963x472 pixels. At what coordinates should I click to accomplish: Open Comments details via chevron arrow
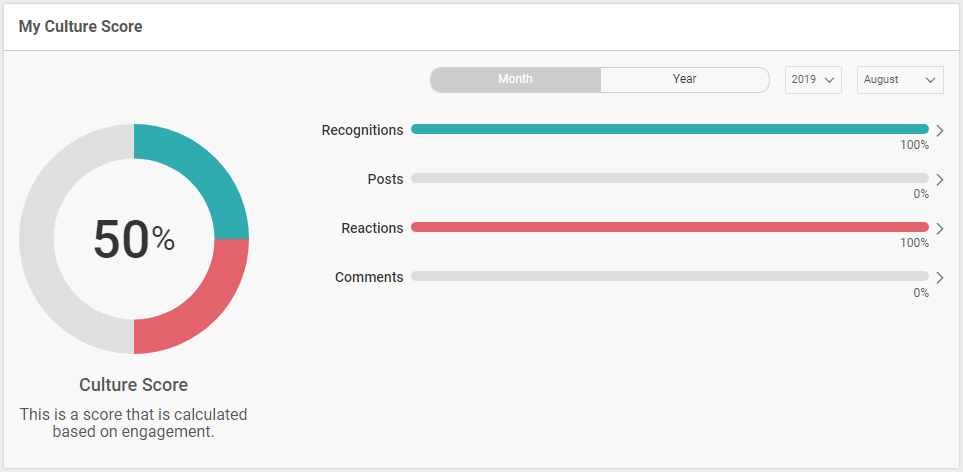939,277
